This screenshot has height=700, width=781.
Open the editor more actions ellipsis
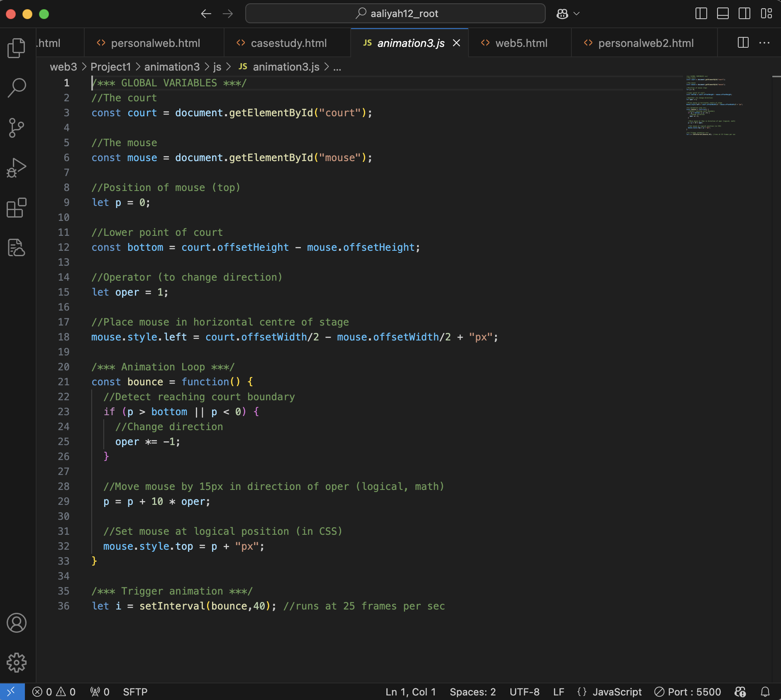[764, 43]
